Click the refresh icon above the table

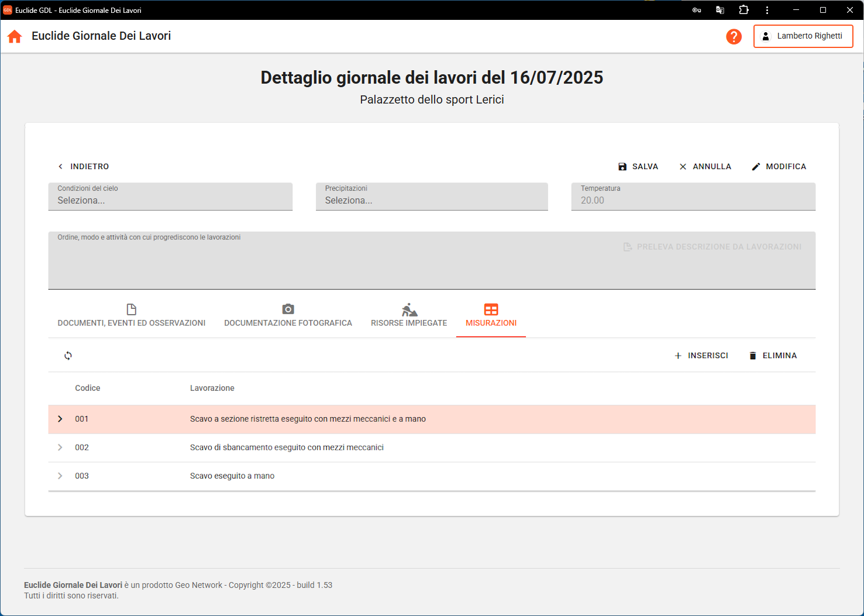pos(68,356)
